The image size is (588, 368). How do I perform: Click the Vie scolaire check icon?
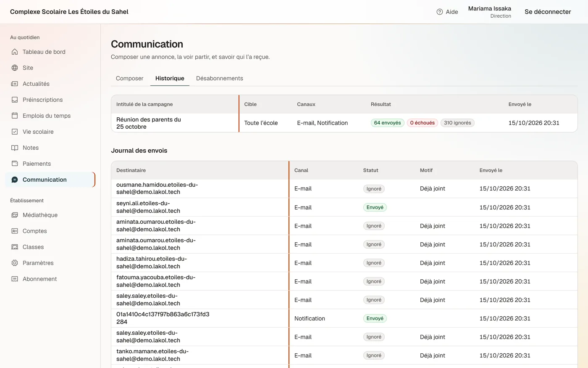[15, 132]
